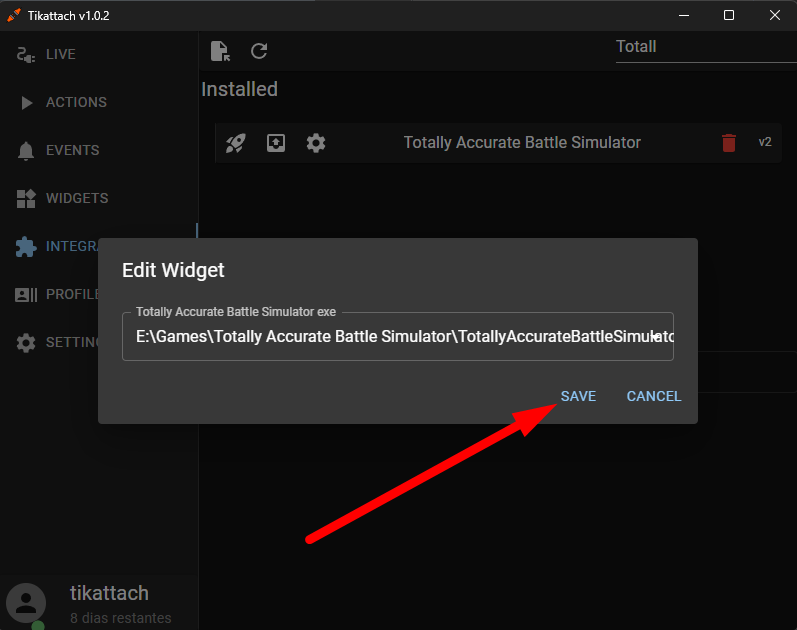Screen dimensions: 797x630
Task: Open the LIVE section in sidebar
Action: click(60, 54)
